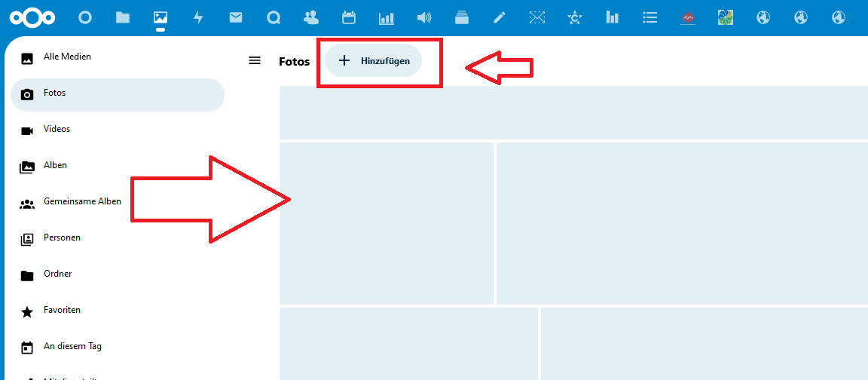Open the Mail envelope icon
The width and height of the screenshot is (868, 380).
(236, 18)
